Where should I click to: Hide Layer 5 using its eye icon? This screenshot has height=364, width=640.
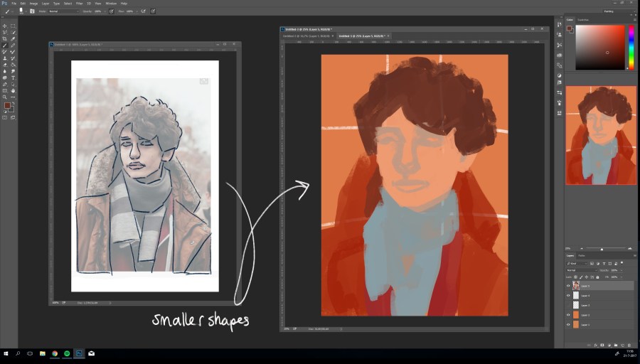point(568,286)
